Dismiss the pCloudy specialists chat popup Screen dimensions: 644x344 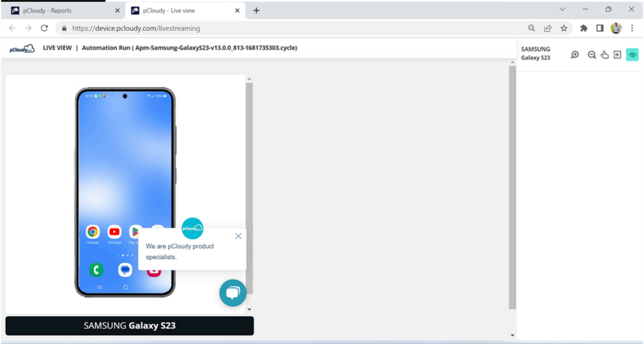[238, 236]
